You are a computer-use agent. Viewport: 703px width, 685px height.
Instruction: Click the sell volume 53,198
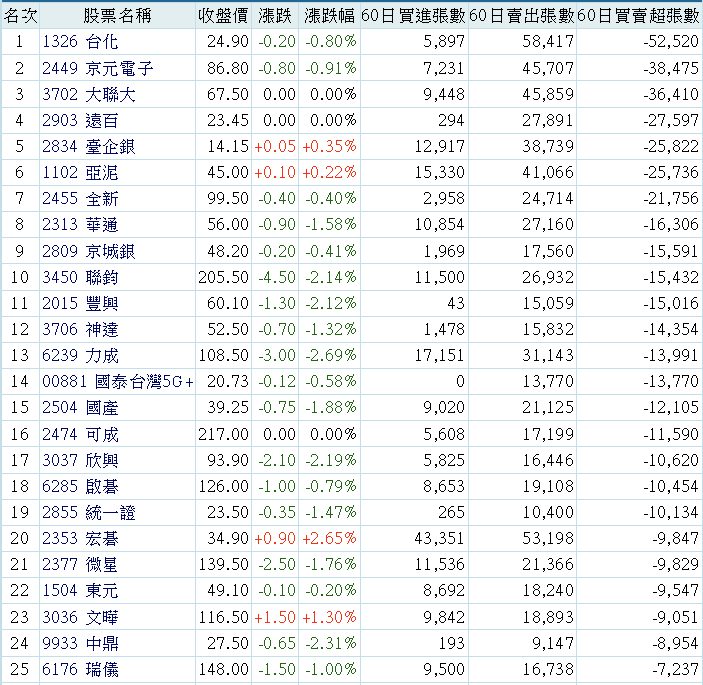tap(548, 538)
